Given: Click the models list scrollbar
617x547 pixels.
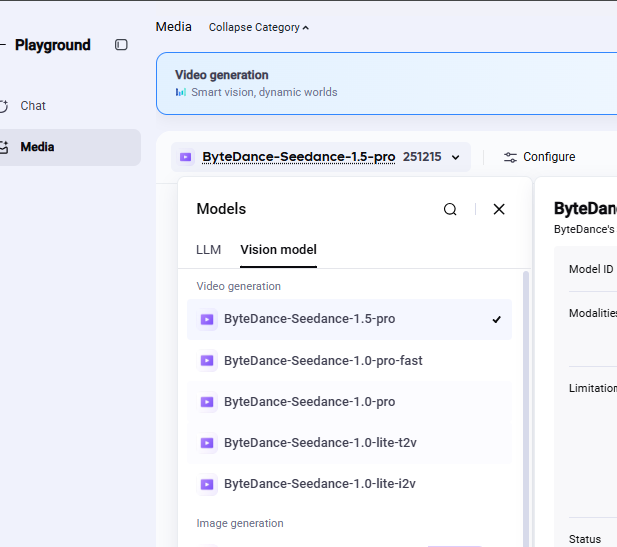Looking at the screenshot, I should coord(527,400).
